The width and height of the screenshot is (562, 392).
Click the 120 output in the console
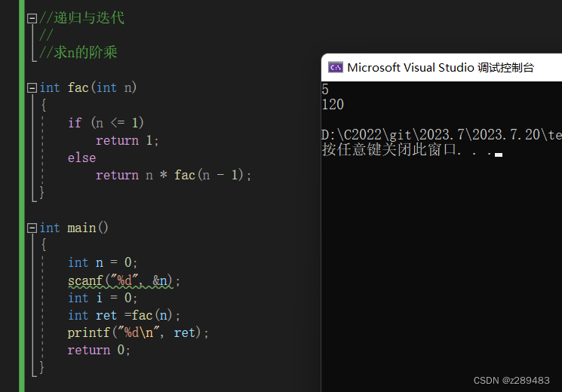pyautogui.click(x=333, y=105)
